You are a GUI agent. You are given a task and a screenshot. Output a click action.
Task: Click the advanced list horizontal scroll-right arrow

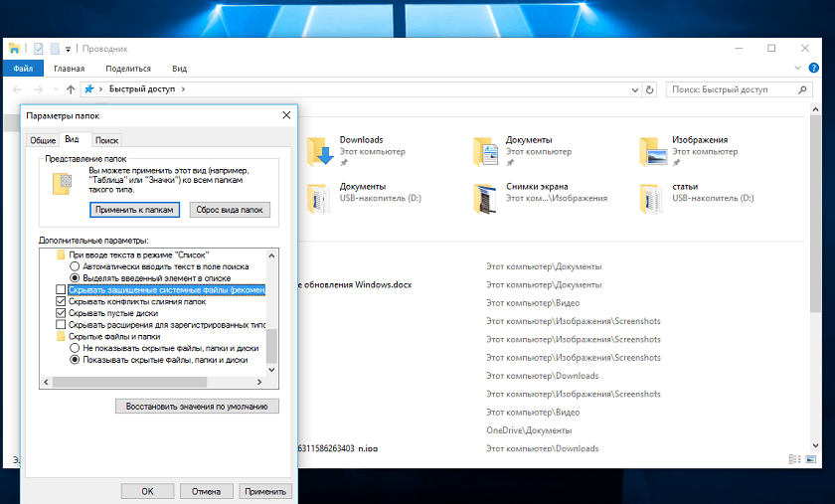(259, 382)
